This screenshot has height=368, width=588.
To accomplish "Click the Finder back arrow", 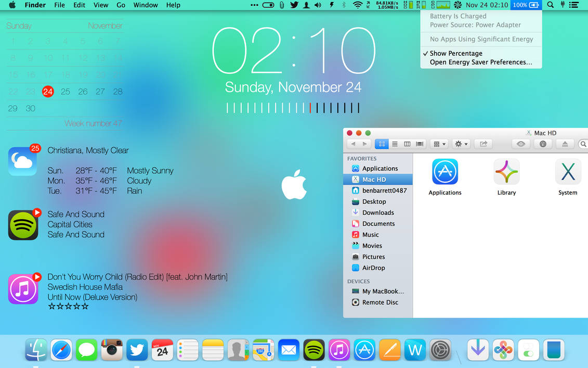I will [353, 144].
